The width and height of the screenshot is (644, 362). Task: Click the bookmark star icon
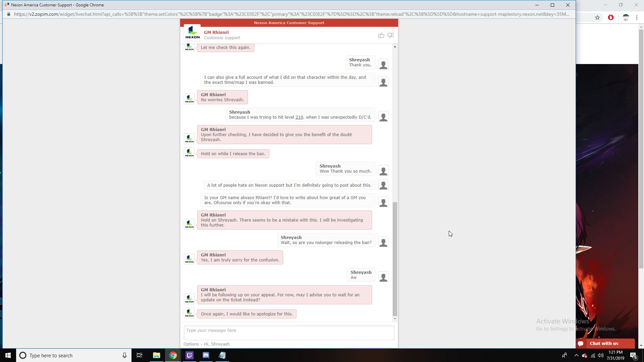[x=597, y=17]
